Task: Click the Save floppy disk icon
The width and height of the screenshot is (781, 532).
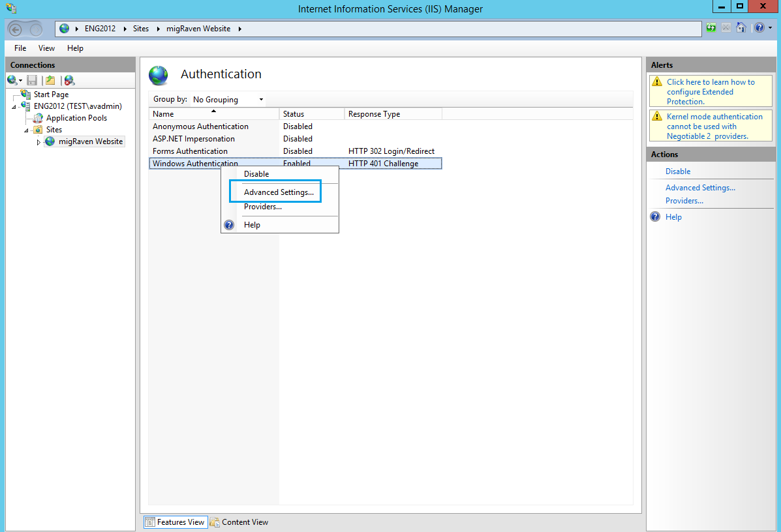Action: [32, 80]
